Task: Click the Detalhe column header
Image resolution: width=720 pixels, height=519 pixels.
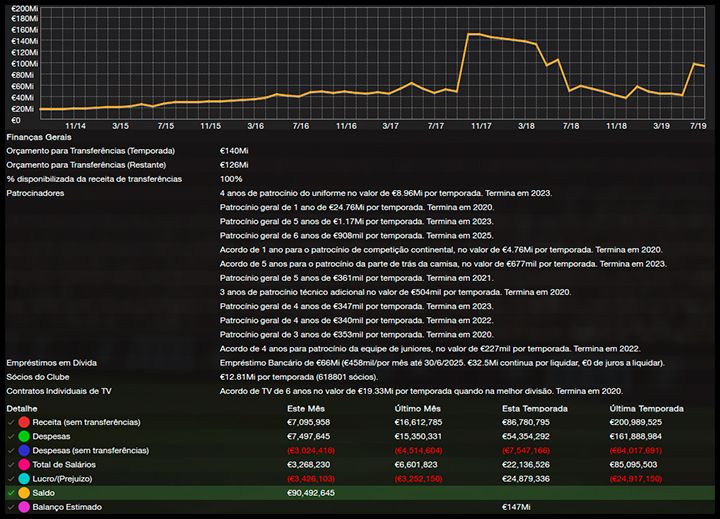Action: click(x=23, y=409)
